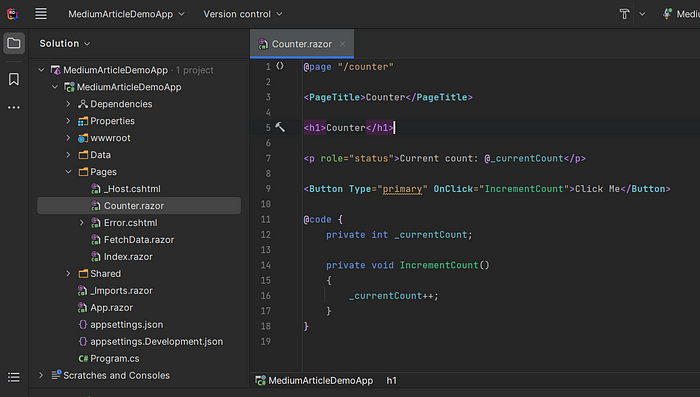Click the Rider logo icon
Viewport: 700px width, 397px height.
12,14
